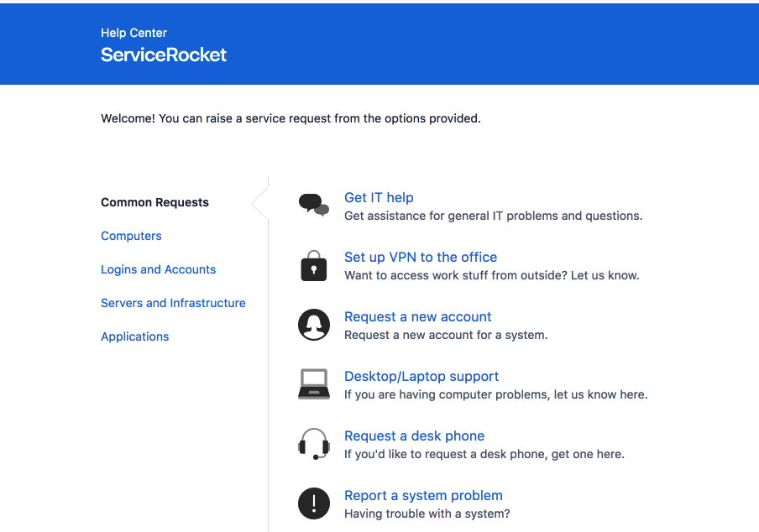Open the Set up VPN to the office link
The image size is (759, 532).
point(421,257)
